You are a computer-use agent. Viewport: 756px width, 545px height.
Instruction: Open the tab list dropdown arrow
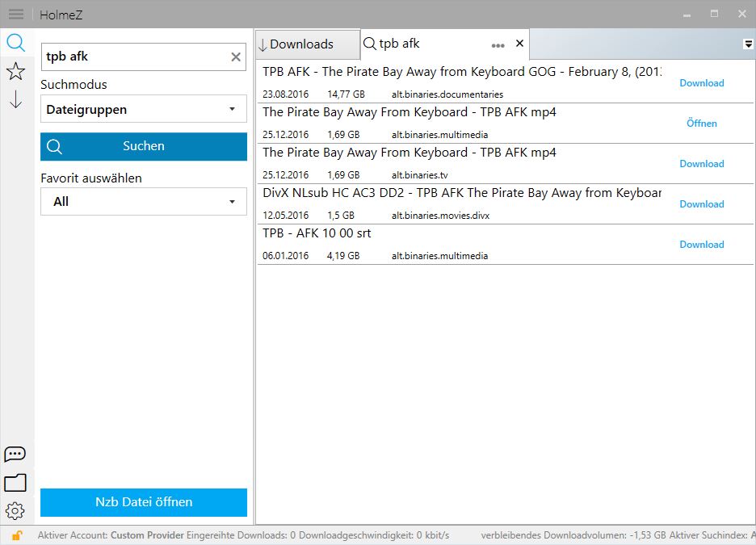(748, 44)
